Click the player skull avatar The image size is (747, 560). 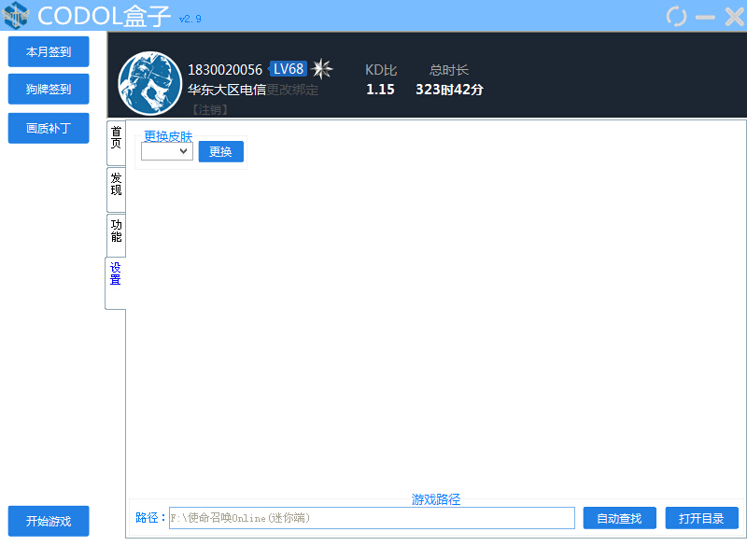pos(150,83)
